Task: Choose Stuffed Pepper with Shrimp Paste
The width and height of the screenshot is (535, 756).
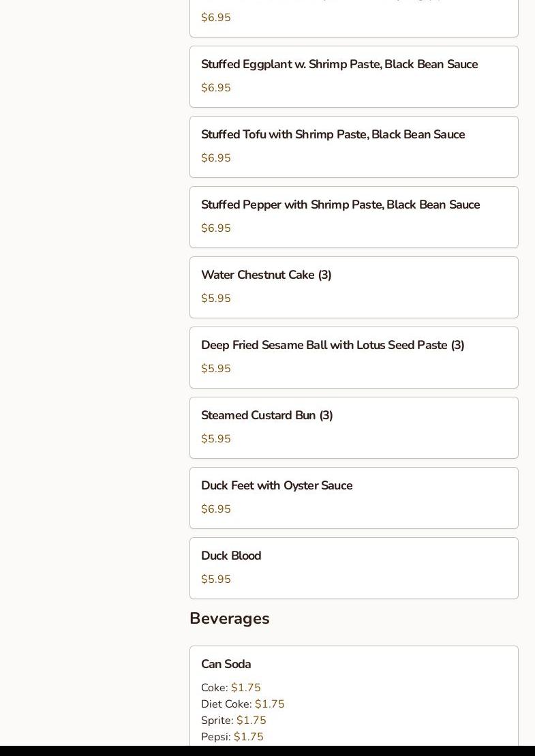Action: pyautogui.click(x=354, y=217)
